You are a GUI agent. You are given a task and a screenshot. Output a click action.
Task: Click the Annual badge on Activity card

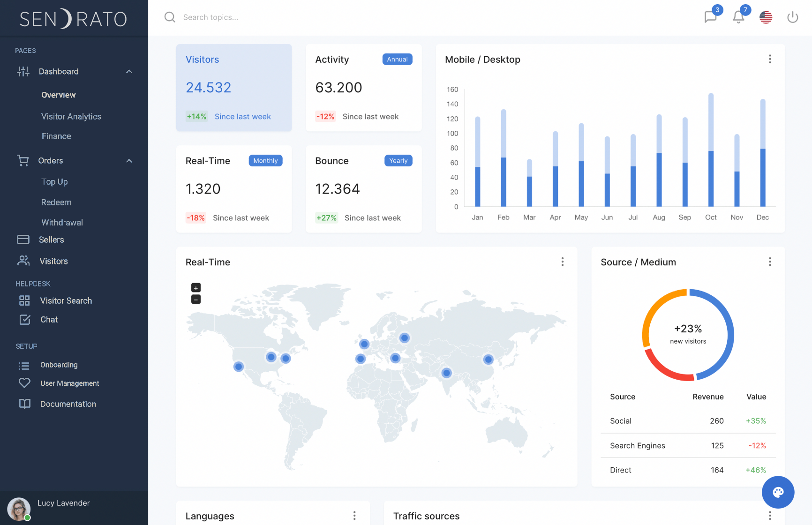tap(397, 60)
